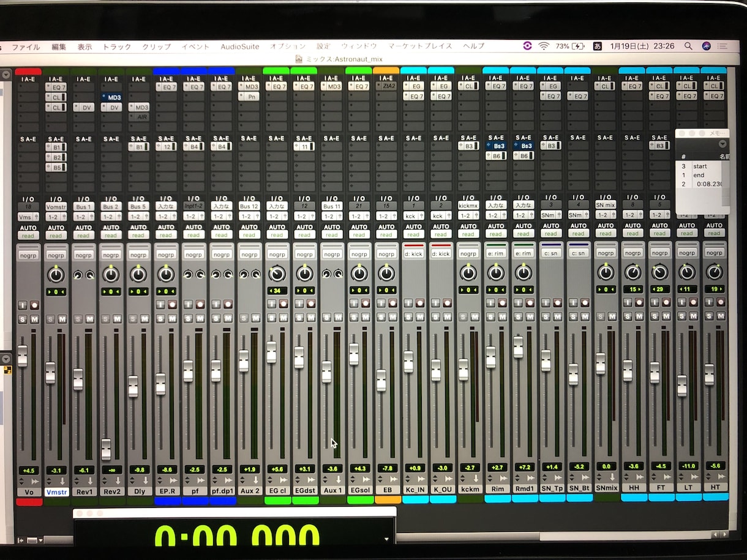
Task: Click the pan knob on HT track
Action: pos(714,272)
